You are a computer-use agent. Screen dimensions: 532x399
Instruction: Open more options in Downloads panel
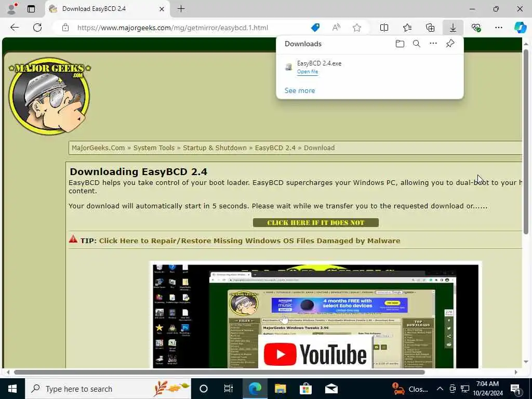(x=433, y=44)
